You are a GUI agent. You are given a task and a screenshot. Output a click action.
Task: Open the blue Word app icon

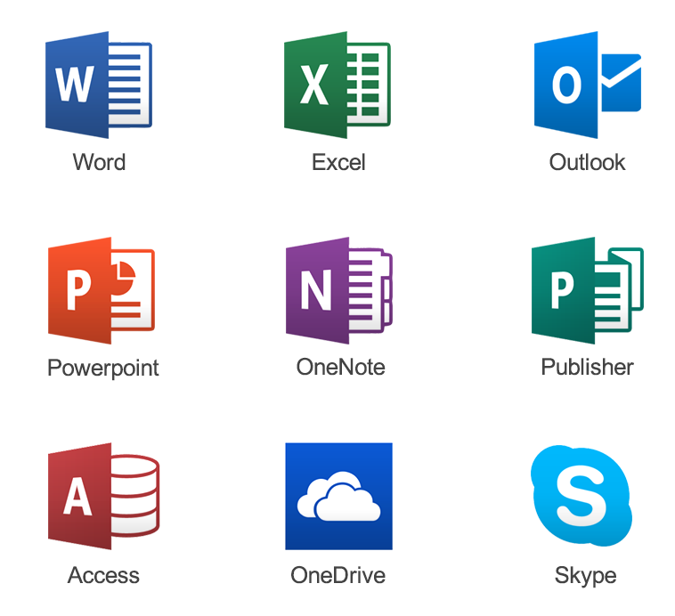[x=98, y=85]
